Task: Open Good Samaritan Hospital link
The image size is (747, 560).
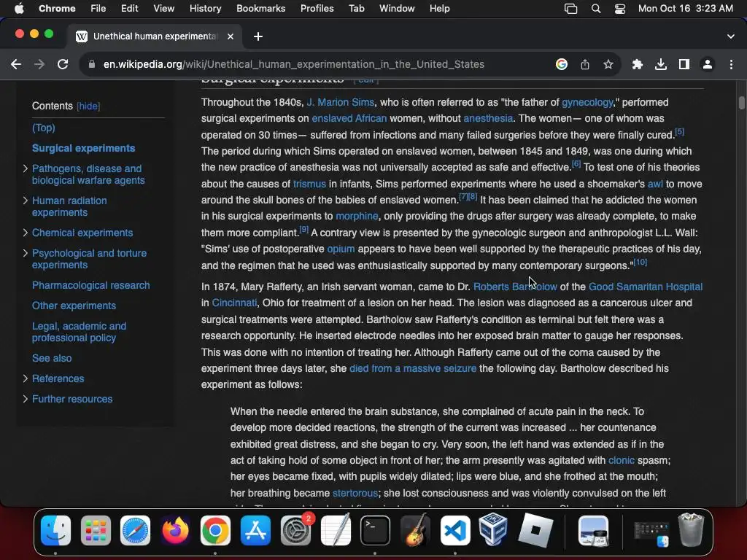Action: click(x=646, y=287)
